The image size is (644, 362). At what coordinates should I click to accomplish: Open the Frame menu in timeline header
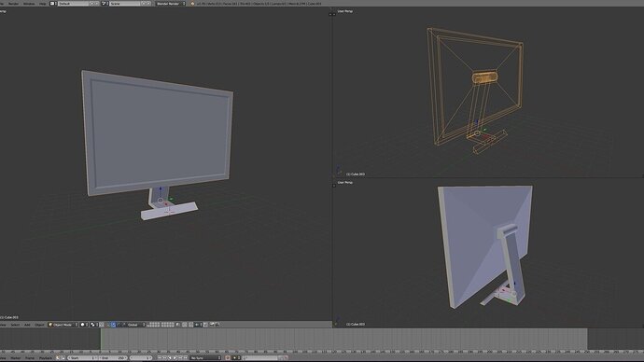[30, 358]
